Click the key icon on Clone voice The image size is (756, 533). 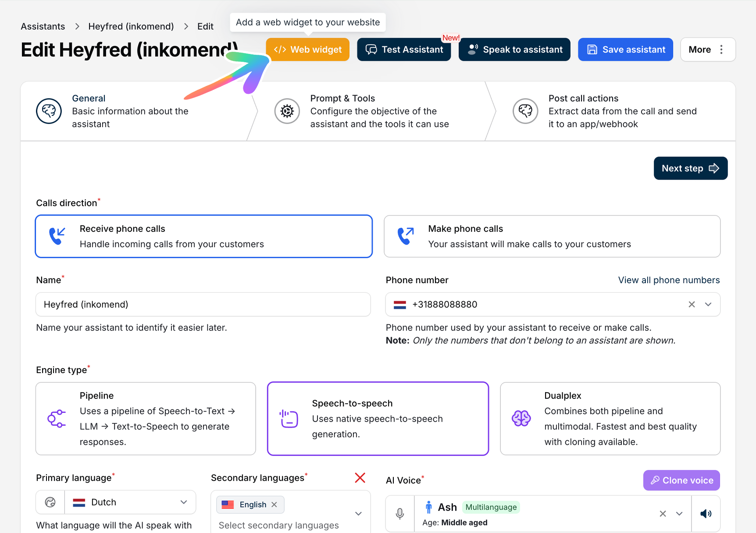point(655,480)
